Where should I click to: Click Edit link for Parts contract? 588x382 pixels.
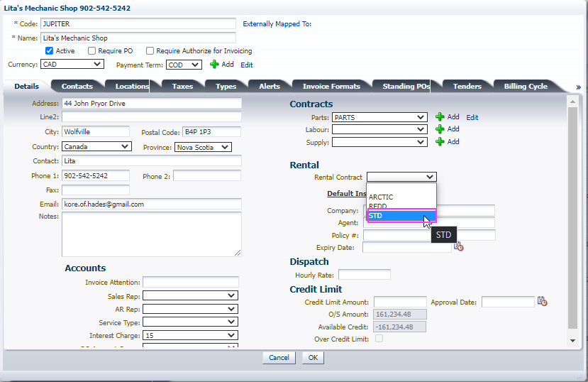[x=472, y=117]
